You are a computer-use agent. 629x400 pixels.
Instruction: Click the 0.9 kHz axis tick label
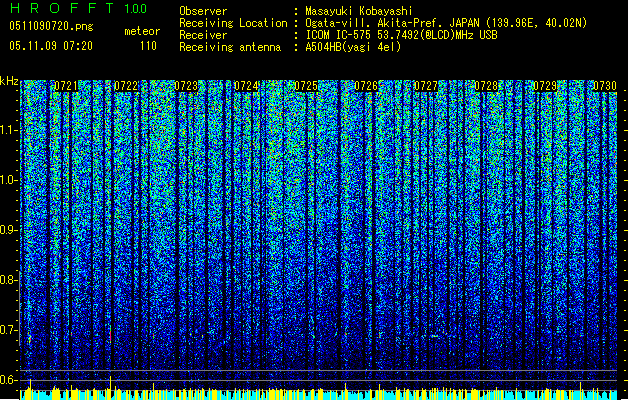pyautogui.click(x=9, y=230)
